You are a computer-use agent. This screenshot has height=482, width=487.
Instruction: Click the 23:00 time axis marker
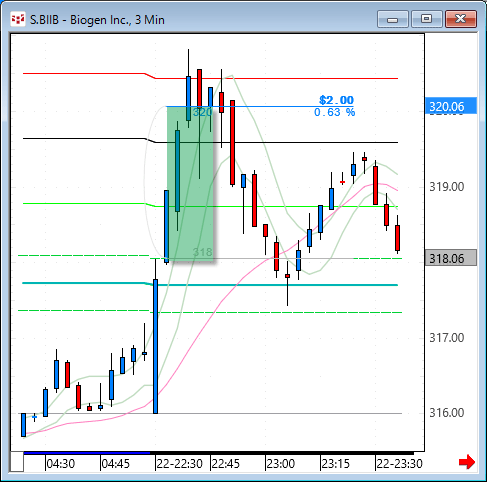tap(281, 463)
